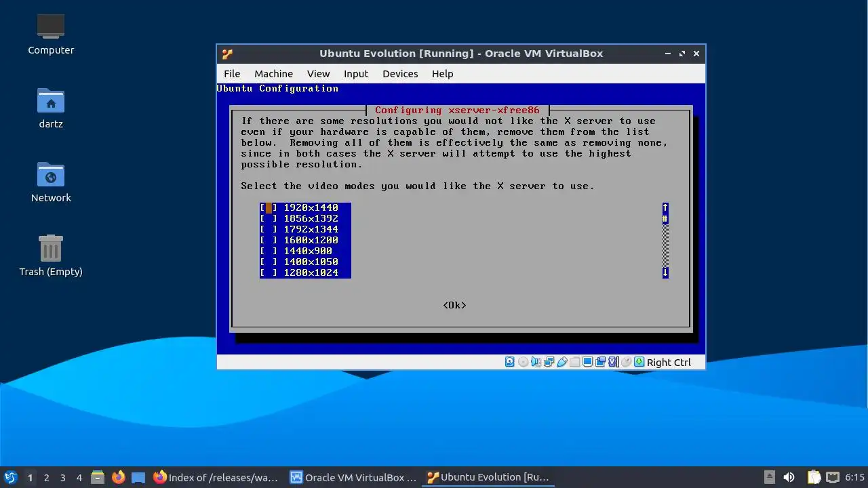Switch to Ubuntu Evolution [Running] taskbar entry

(x=489, y=477)
